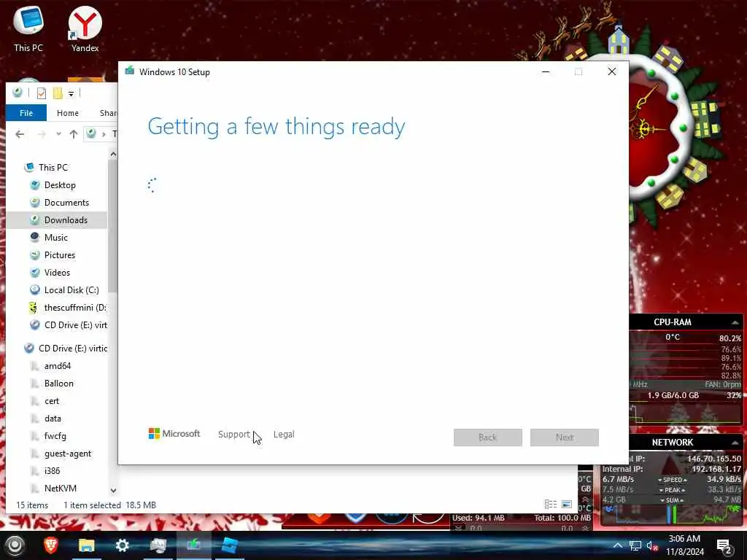Select the data folder in tree
This screenshot has width=747, height=560.
click(x=53, y=419)
